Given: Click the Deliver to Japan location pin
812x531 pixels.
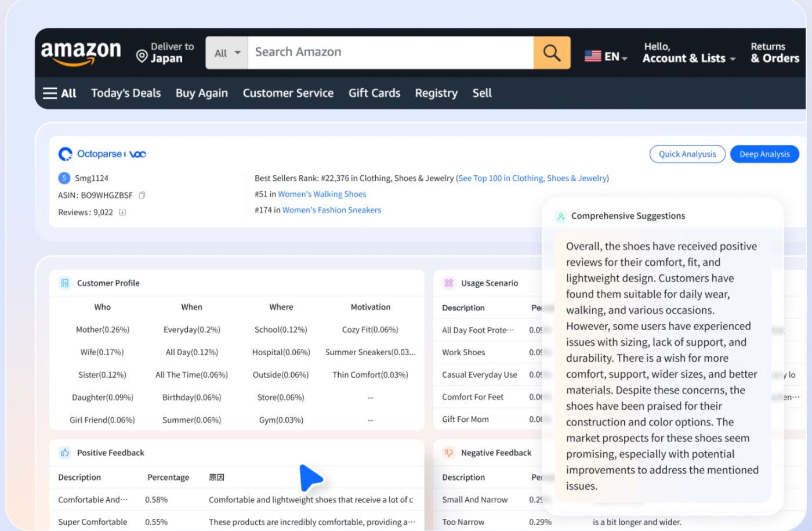Looking at the screenshot, I should click(142, 56).
